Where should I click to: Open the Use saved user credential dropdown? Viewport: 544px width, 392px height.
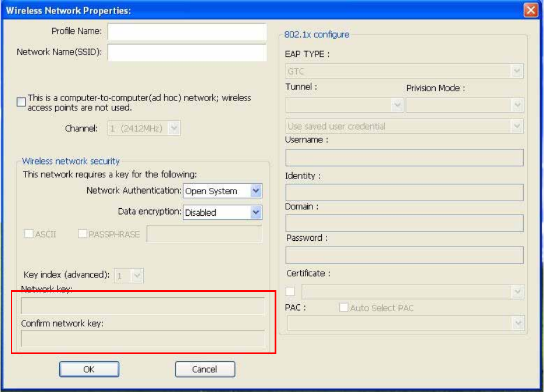pyautogui.click(x=404, y=126)
